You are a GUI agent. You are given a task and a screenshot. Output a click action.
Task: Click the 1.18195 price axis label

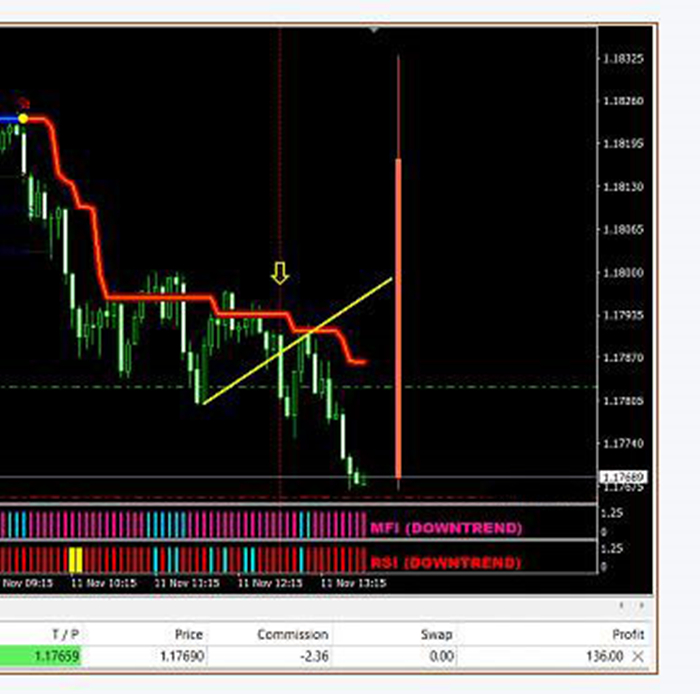[623, 144]
